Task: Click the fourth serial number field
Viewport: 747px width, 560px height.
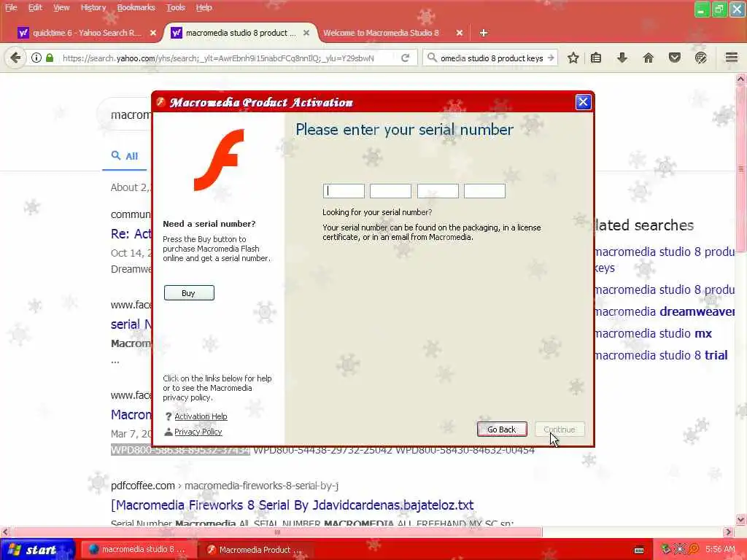Action: (x=484, y=191)
